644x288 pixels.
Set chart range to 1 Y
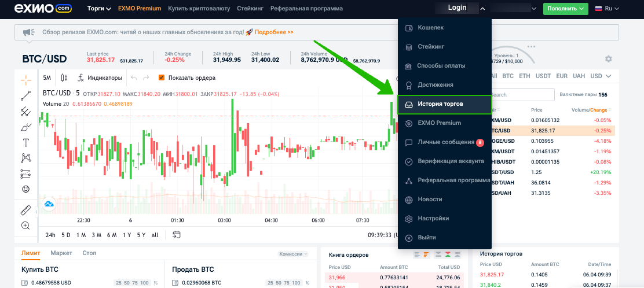tap(127, 235)
